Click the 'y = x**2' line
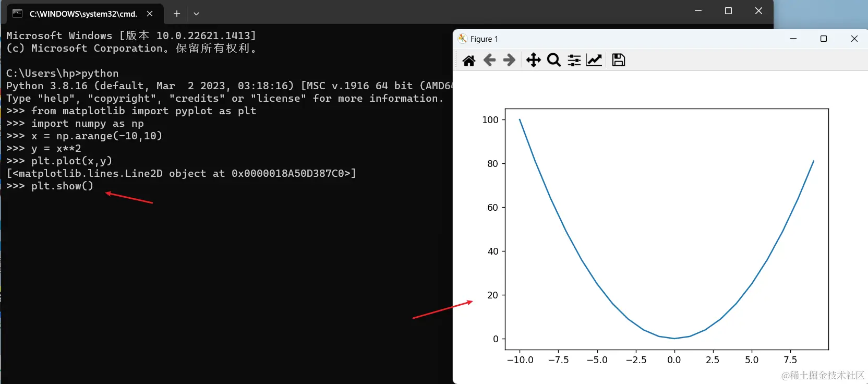 [x=44, y=149]
